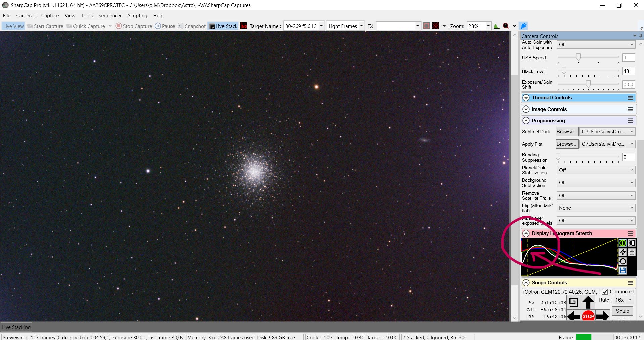This screenshot has height=340, width=644.
Task: Expand the Thermal Controls section
Action: tap(526, 98)
